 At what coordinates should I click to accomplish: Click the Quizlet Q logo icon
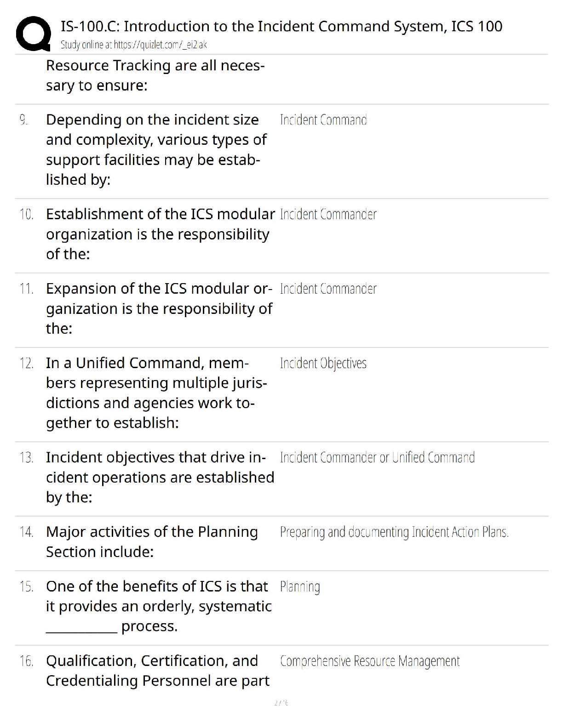pyautogui.click(x=33, y=34)
